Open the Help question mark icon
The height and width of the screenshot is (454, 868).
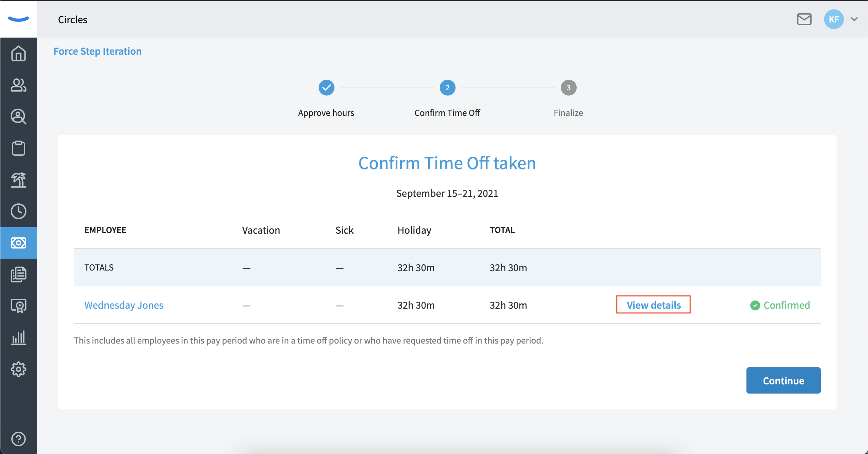click(x=18, y=439)
